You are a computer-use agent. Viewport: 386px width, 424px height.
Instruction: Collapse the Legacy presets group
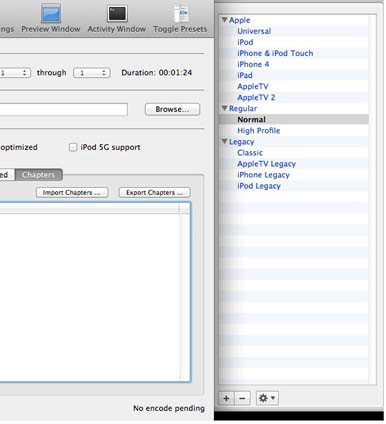[x=225, y=141]
